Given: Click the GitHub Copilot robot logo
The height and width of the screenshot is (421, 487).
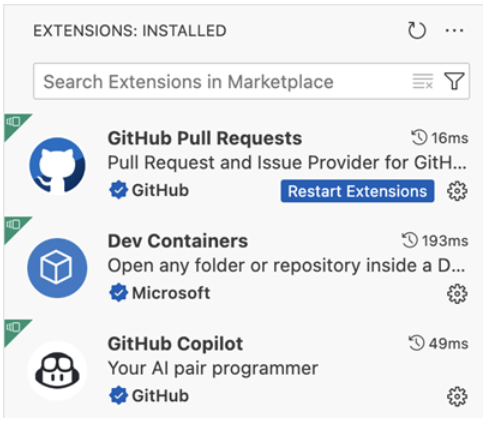Looking at the screenshot, I should 57,371.
